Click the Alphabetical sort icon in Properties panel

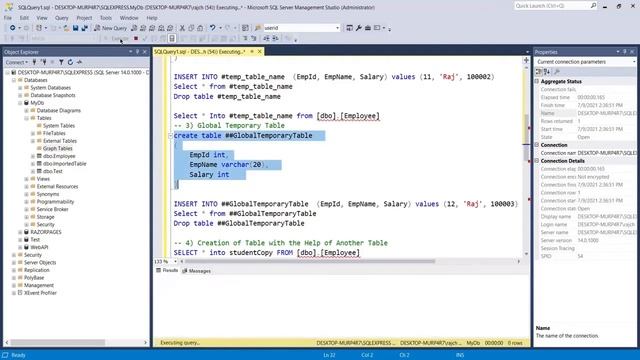click(x=547, y=72)
